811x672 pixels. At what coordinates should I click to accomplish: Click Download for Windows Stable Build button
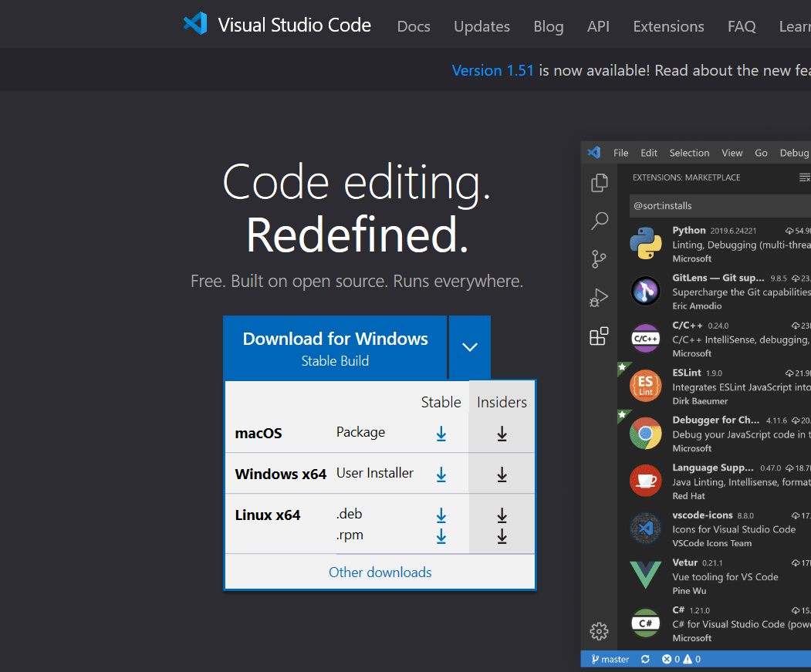pyautogui.click(x=335, y=347)
